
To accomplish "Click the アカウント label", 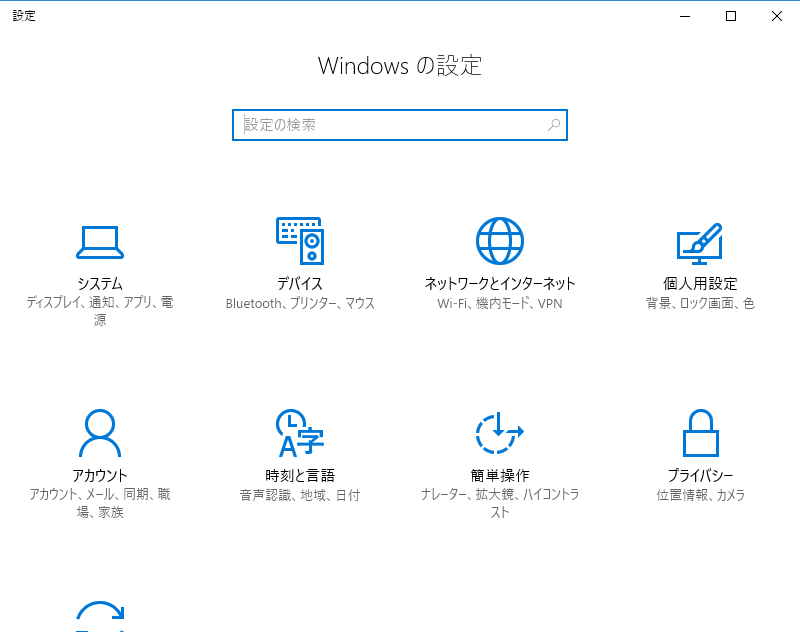I will tap(100, 475).
